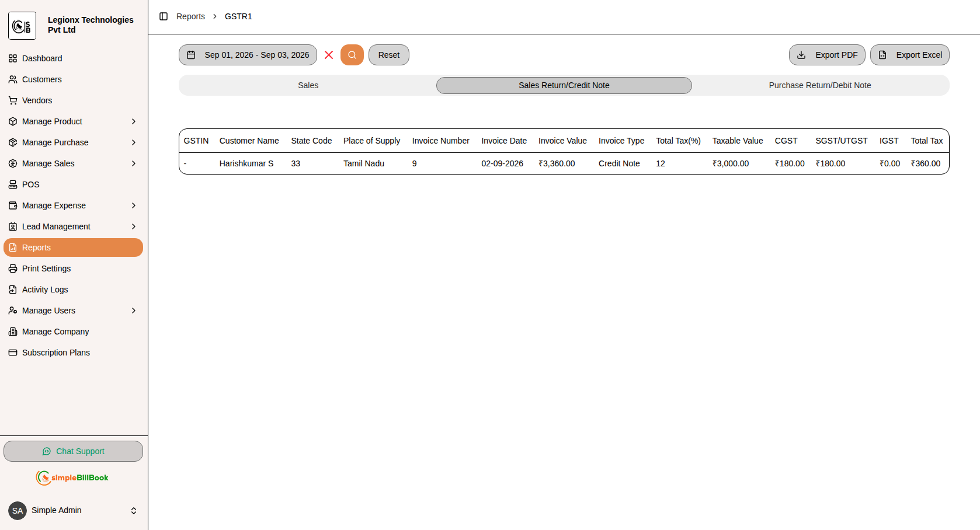Click the ₹3,360.00 invoice value cell
This screenshot has width=980, height=530.
(557, 163)
